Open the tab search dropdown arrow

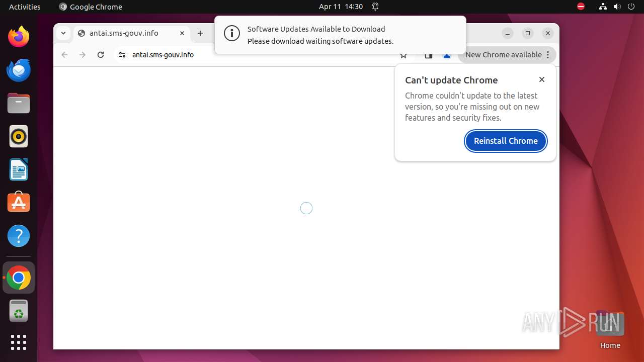[63, 33]
